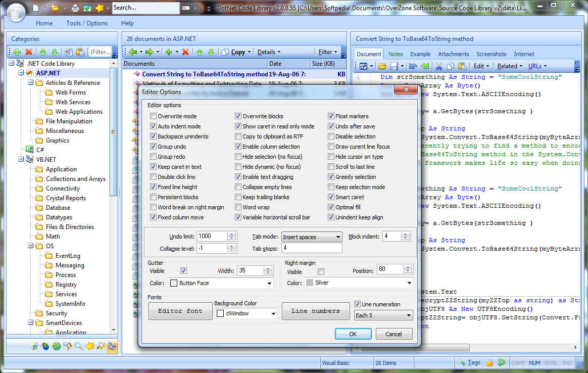Click the undo icon in the Document tab toolbar
Viewport: 588px width, 373px height.
tap(413, 66)
